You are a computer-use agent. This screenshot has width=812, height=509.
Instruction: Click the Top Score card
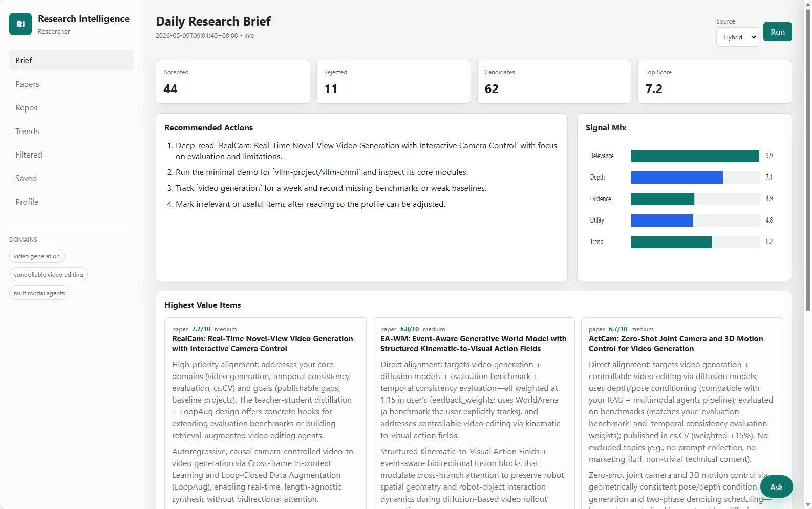715,82
